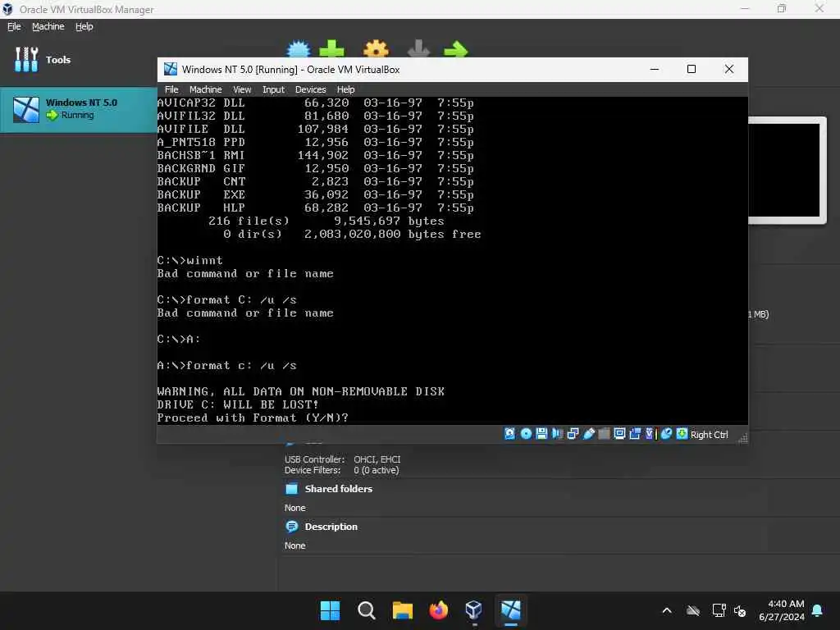Open View menu in the VM window
This screenshot has width=840, height=630.
(x=242, y=89)
